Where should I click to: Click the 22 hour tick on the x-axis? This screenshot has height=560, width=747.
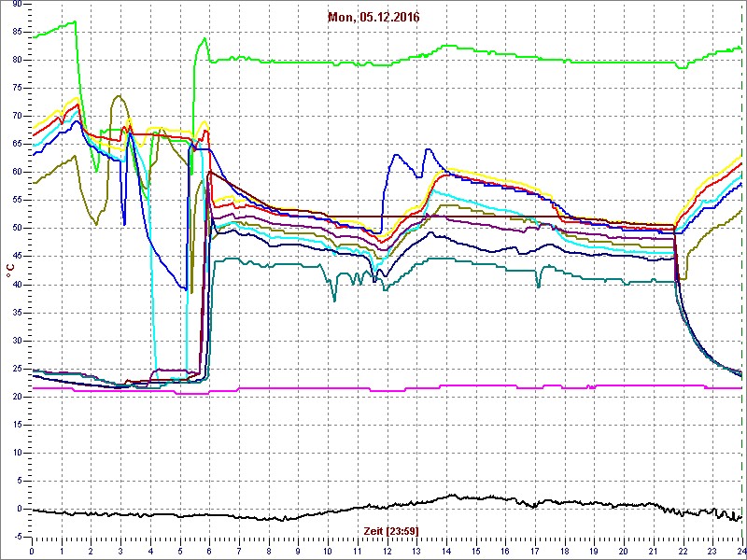coord(683,551)
